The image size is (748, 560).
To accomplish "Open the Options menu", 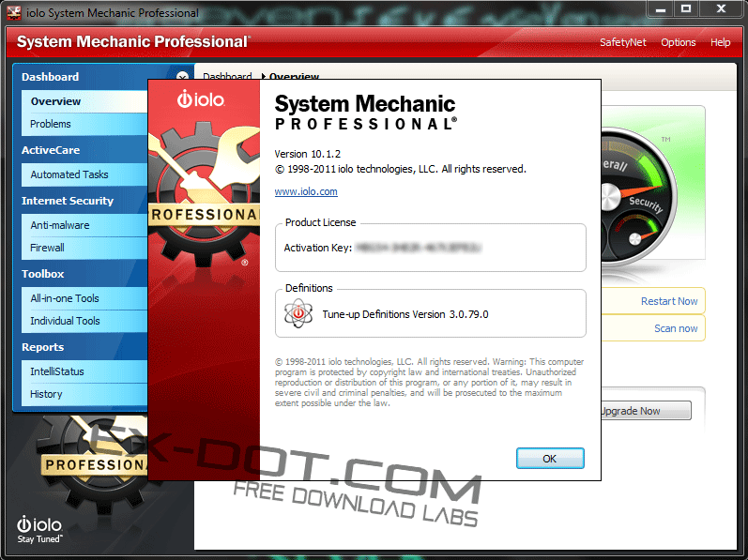I will tap(678, 42).
